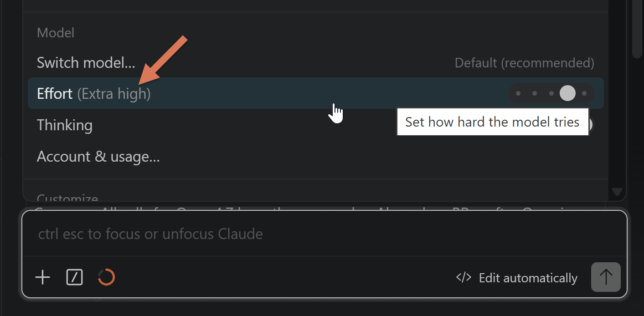Click the orange loading spinner icon
This screenshot has width=644, height=316.
click(x=106, y=277)
